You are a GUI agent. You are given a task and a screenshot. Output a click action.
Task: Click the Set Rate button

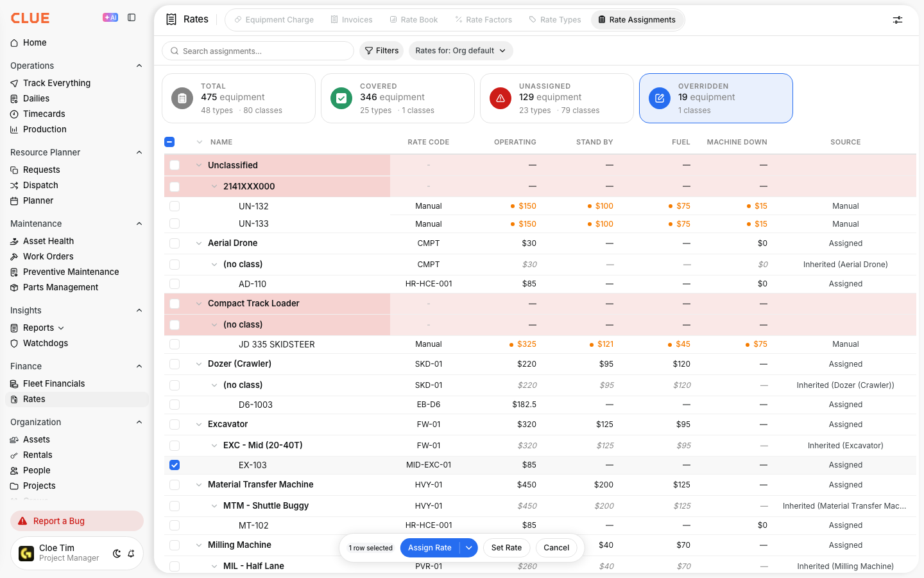click(506, 548)
